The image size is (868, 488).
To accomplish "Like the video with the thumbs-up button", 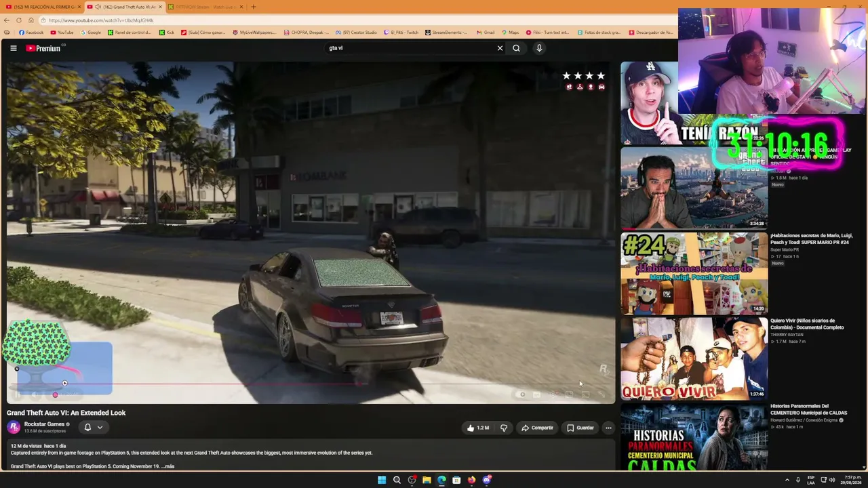I will click(x=478, y=428).
